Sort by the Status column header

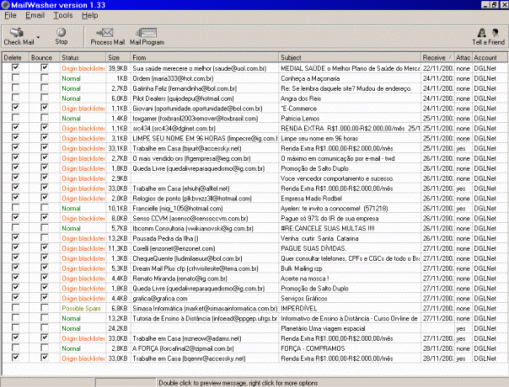tap(83, 57)
